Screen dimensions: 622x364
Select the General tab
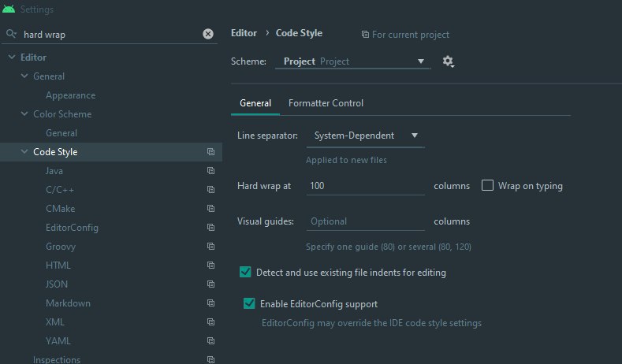[255, 103]
